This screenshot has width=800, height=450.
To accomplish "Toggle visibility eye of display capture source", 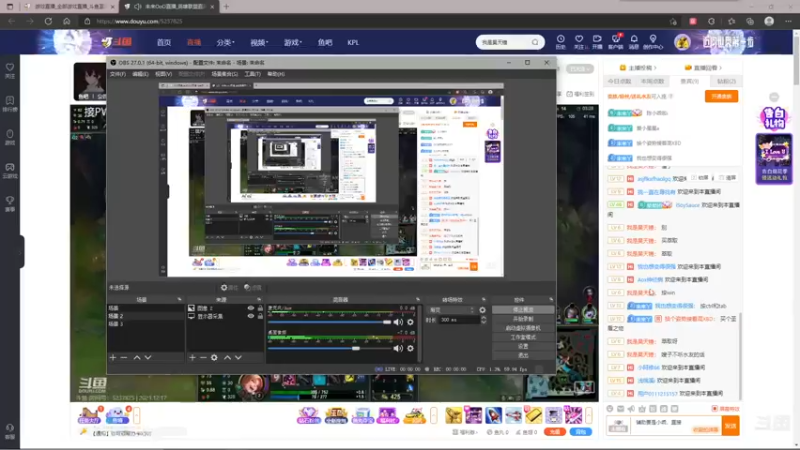I will 251,316.
